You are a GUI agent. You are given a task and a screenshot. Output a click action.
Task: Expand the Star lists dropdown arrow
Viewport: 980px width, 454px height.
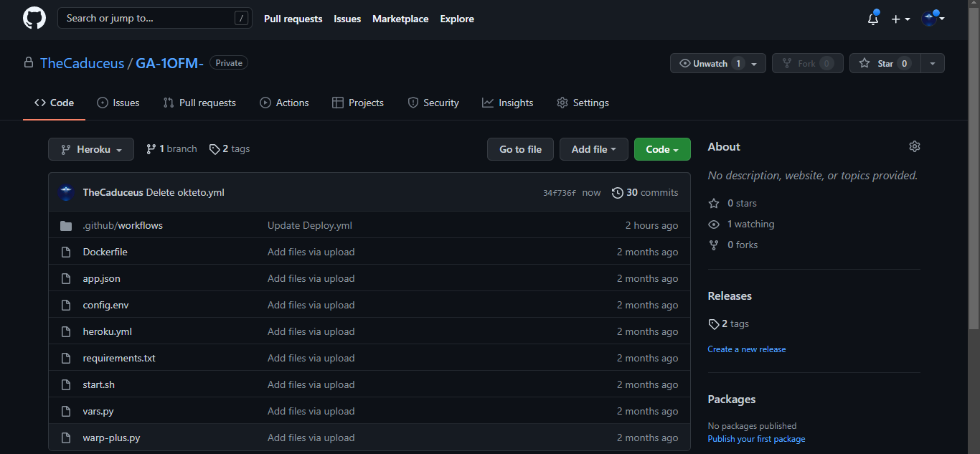[933, 63]
